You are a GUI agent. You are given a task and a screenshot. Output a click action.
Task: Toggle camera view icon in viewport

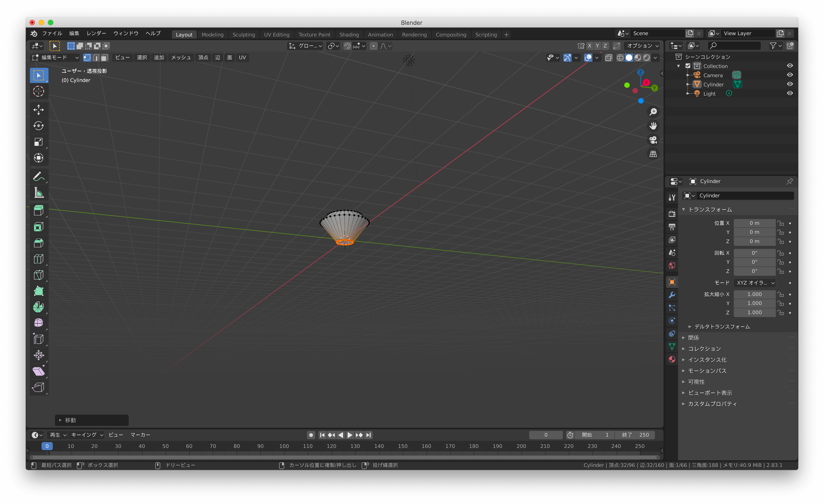(x=653, y=140)
